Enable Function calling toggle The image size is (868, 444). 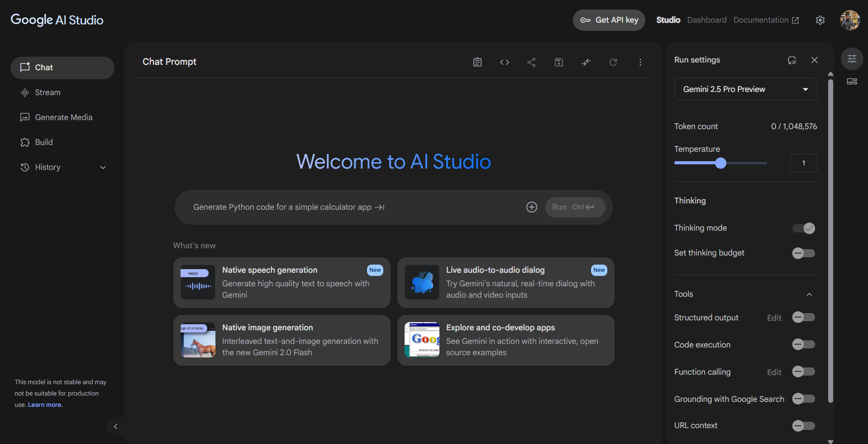[x=804, y=372]
